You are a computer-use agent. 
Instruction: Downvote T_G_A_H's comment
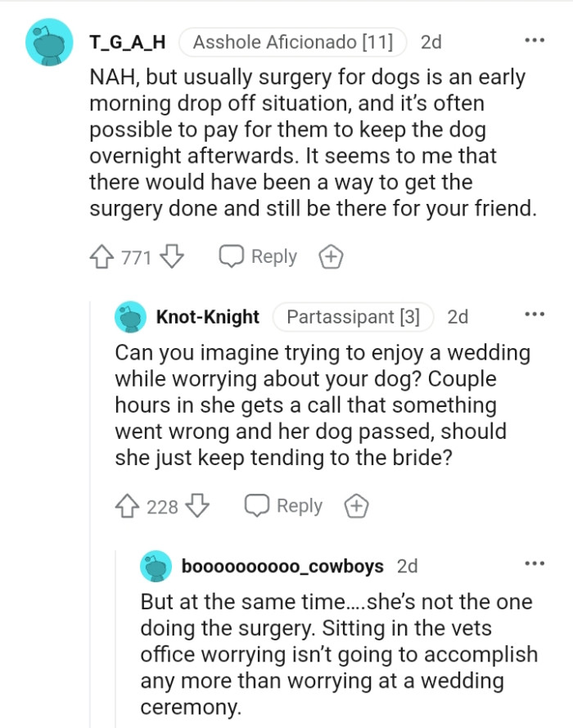[x=148, y=255]
